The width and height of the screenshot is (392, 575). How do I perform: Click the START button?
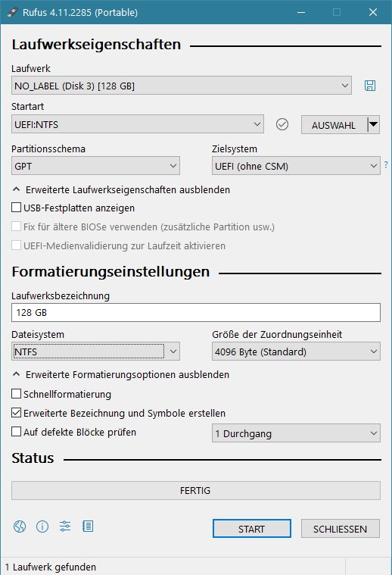pos(252,529)
